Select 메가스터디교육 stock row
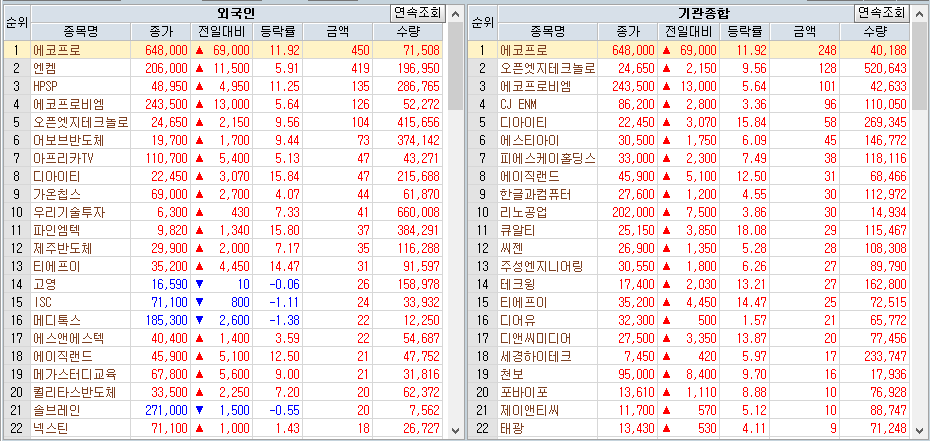 [x=224, y=375]
